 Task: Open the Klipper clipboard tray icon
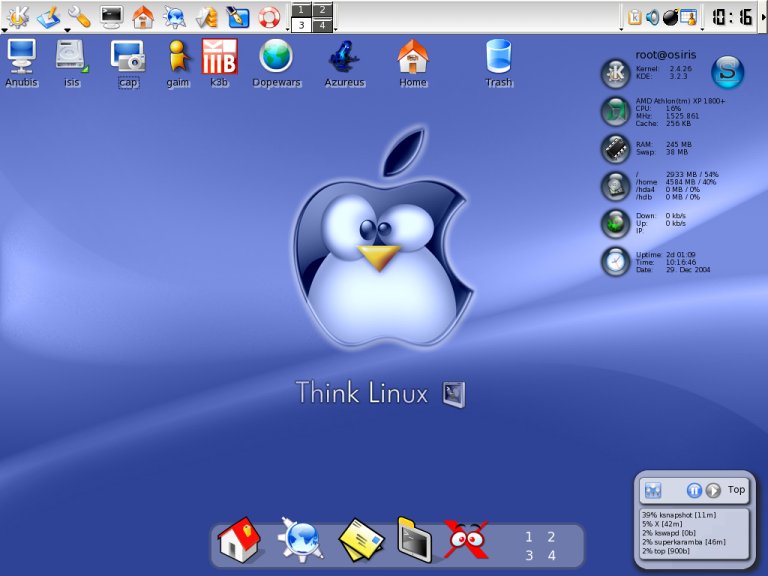click(x=635, y=18)
